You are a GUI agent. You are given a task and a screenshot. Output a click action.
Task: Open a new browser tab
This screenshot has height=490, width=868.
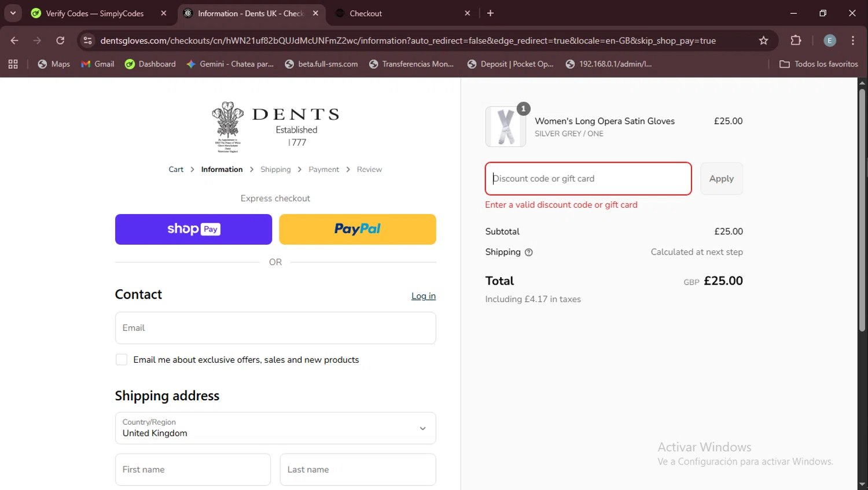pos(490,13)
